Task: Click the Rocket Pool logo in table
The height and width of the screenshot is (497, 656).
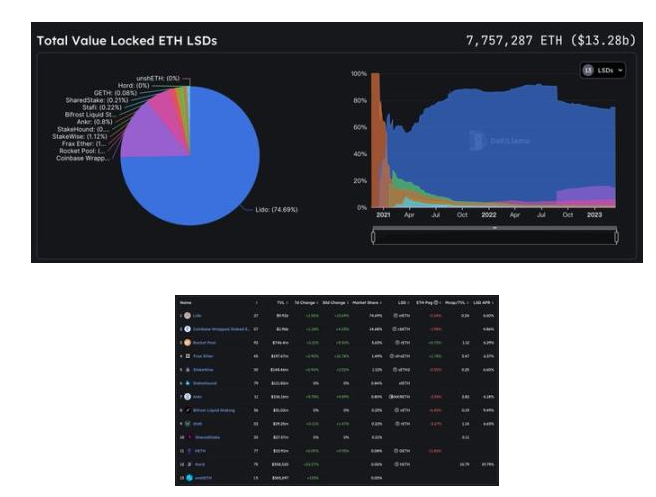Action: point(187,343)
